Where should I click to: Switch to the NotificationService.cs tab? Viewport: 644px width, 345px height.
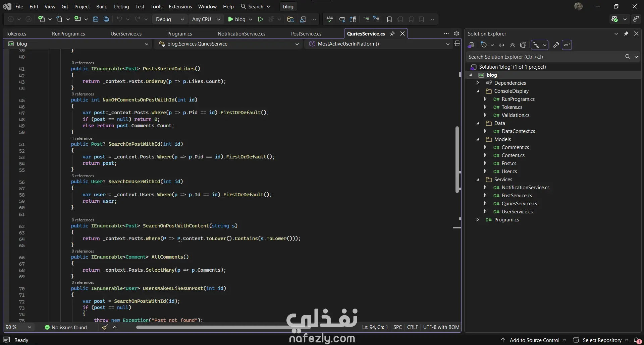[241, 33]
